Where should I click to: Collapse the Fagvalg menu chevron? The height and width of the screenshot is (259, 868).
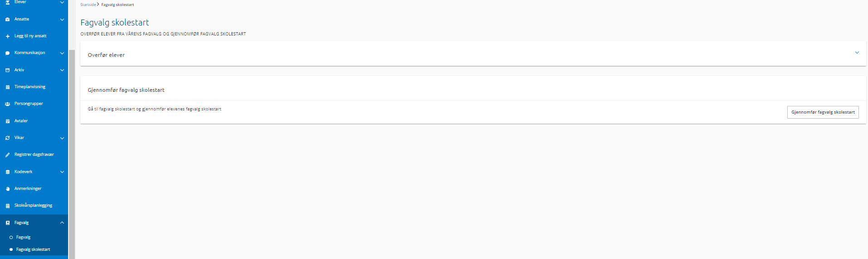click(62, 223)
